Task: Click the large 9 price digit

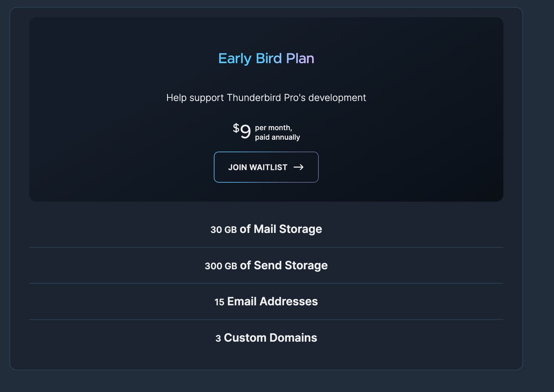Action: point(246,132)
